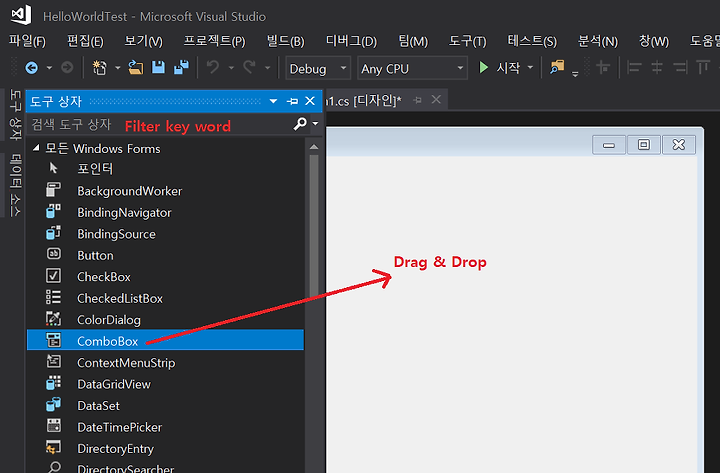Select the ComboBox control in toolbox
The image size is (720, 473).
click(165, 340)
